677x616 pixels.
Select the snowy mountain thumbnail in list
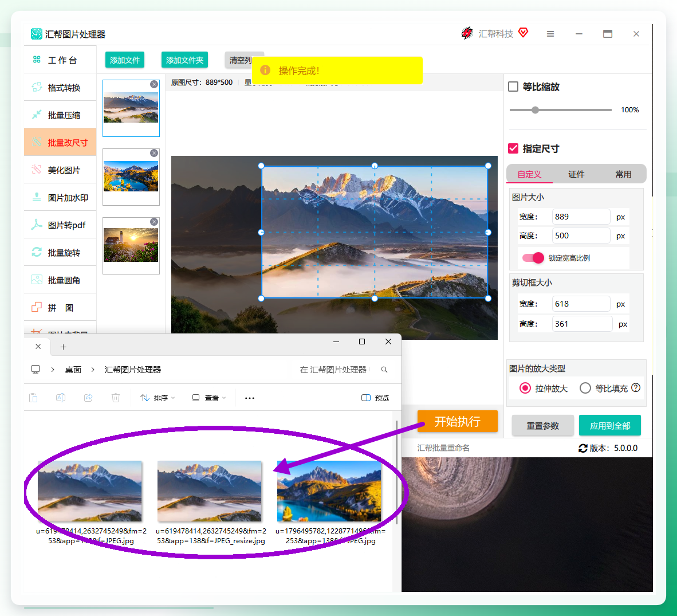click(x=131, y=108)
